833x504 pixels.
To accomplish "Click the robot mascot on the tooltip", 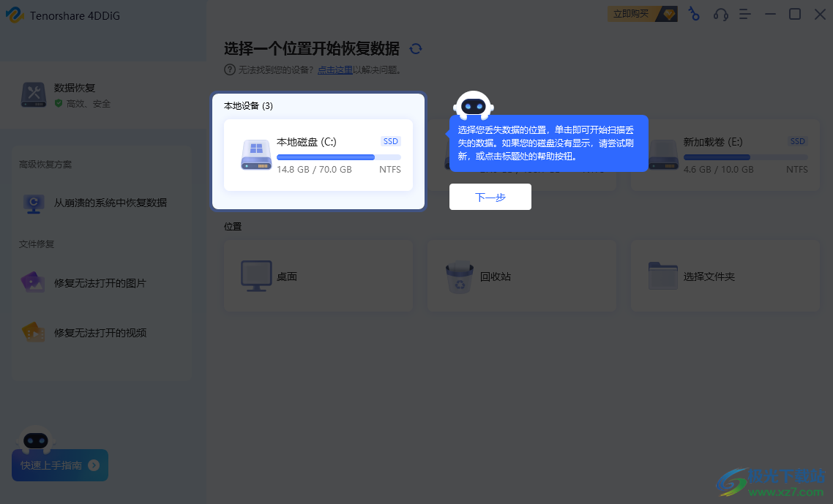I will [474, 105].
